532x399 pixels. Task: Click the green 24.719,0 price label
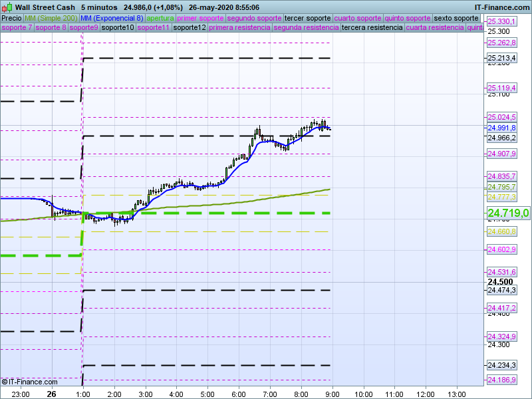coord(508,213)
